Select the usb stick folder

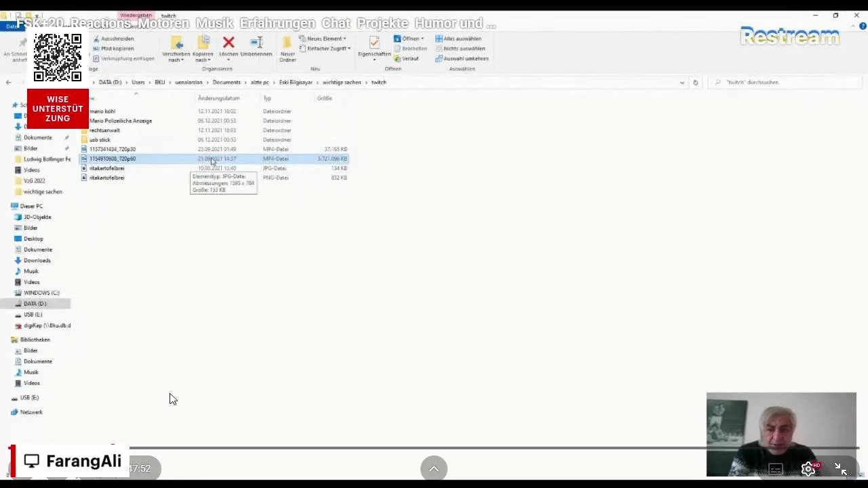[214, 140]
